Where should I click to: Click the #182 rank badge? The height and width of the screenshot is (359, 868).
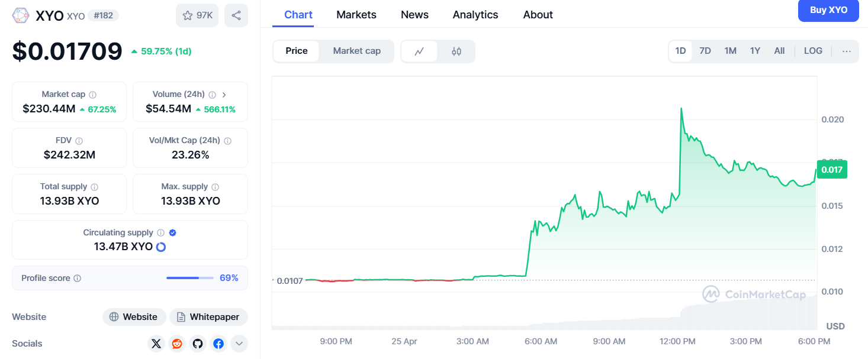[104, 16]
